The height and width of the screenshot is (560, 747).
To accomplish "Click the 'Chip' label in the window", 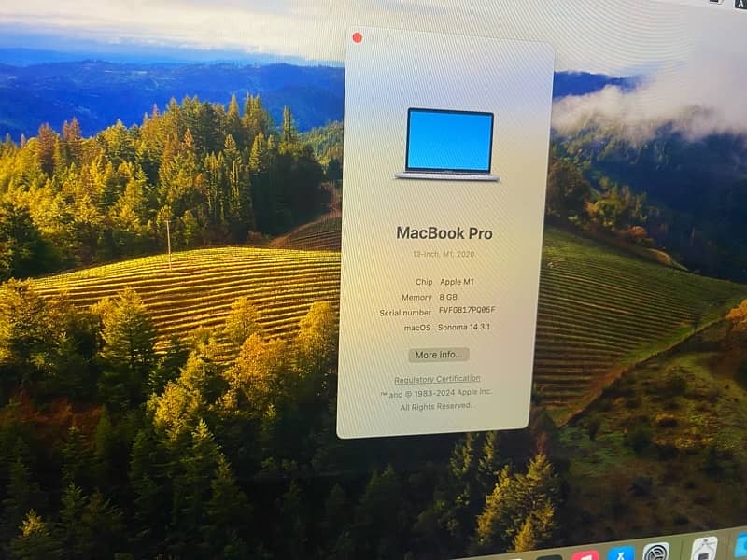I will tap(423, 281).
